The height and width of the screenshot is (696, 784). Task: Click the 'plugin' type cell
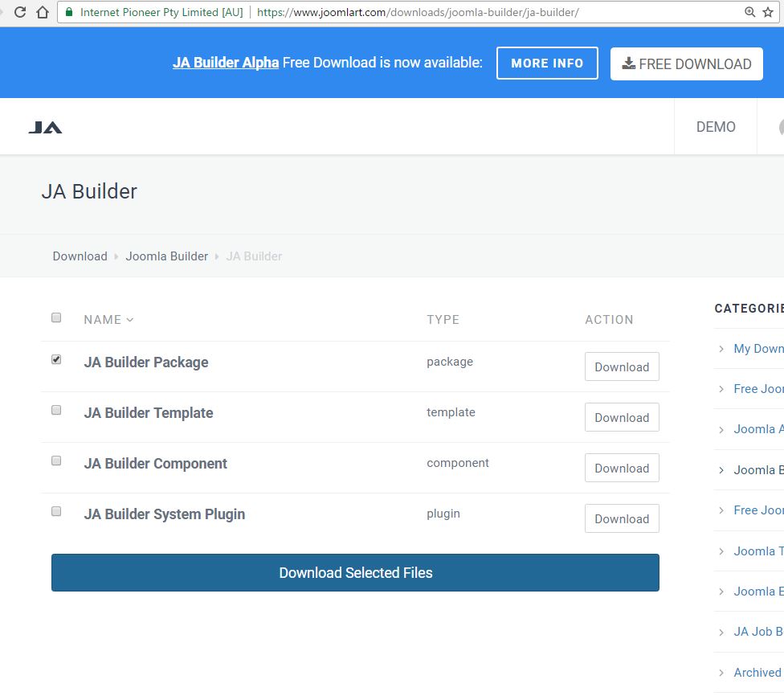coord(443,514)
